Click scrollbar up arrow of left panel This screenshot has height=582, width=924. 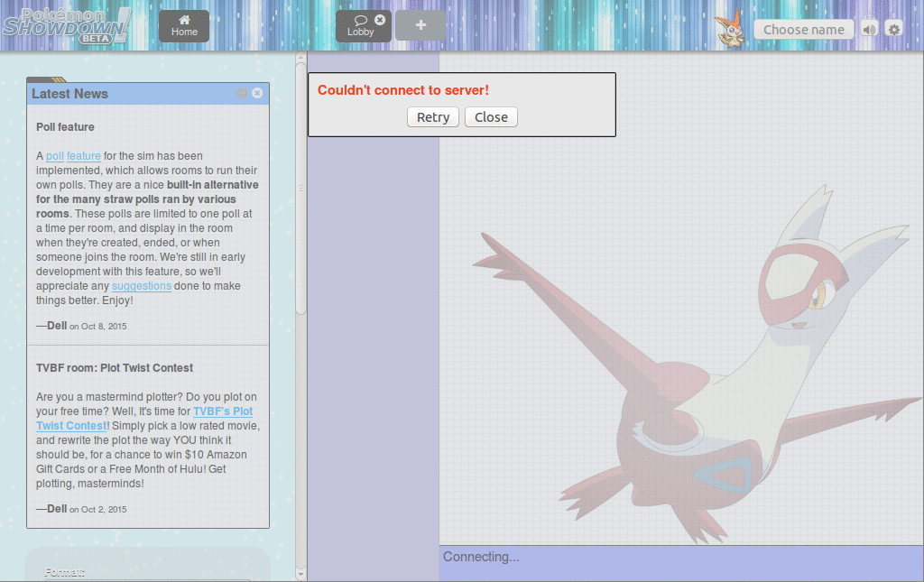click(x=300, y=58)
